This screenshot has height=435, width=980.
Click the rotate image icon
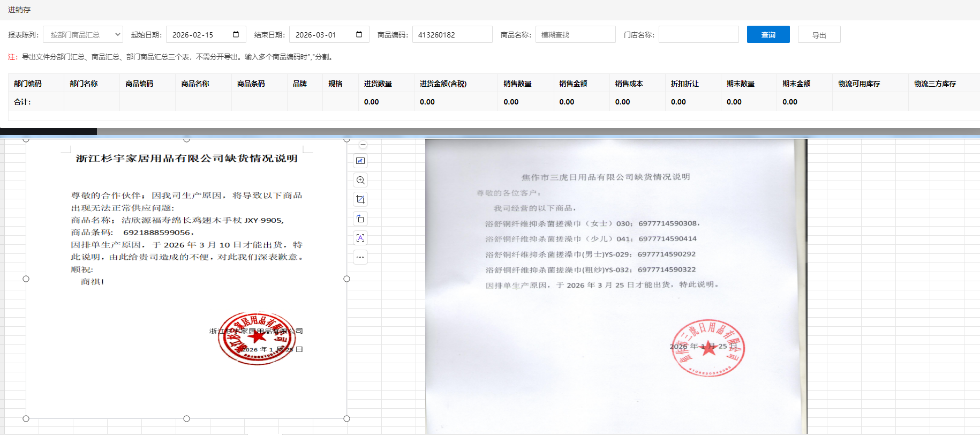pyautogui.click(x=360, y=219)
